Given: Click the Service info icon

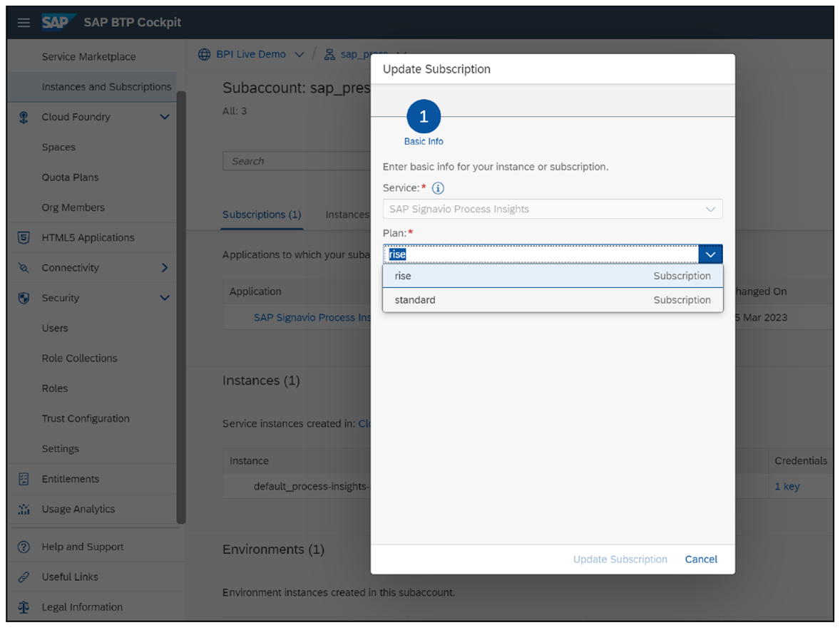Looking at the screenshot, I should click(x=439, y=189).
